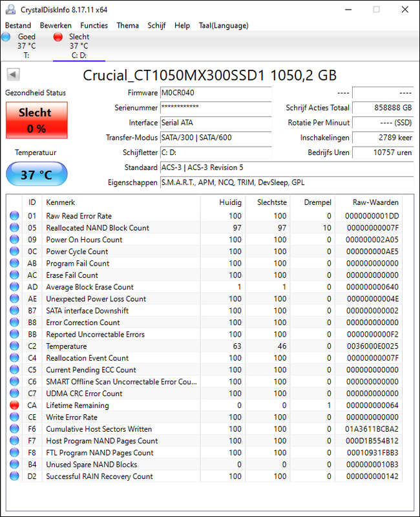Click red status icon for Lifetime Remaining
The height and width of the screenshot is (517, 420).
pos(14,405)
